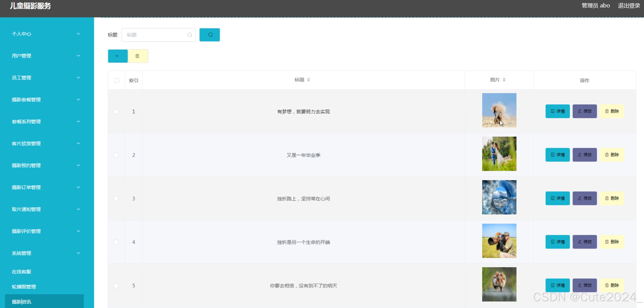Select the checkbox for row 5

(116, 286)
